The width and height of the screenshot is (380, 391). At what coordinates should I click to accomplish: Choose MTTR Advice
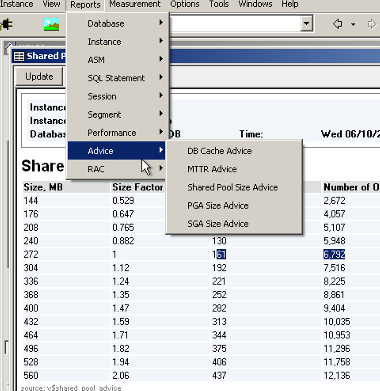tap(234, 169)
